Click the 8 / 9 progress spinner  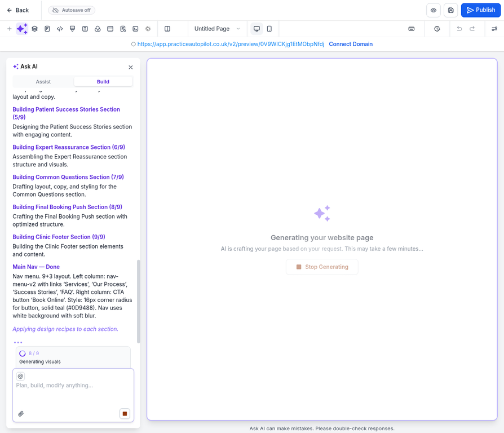coord(23,354)
